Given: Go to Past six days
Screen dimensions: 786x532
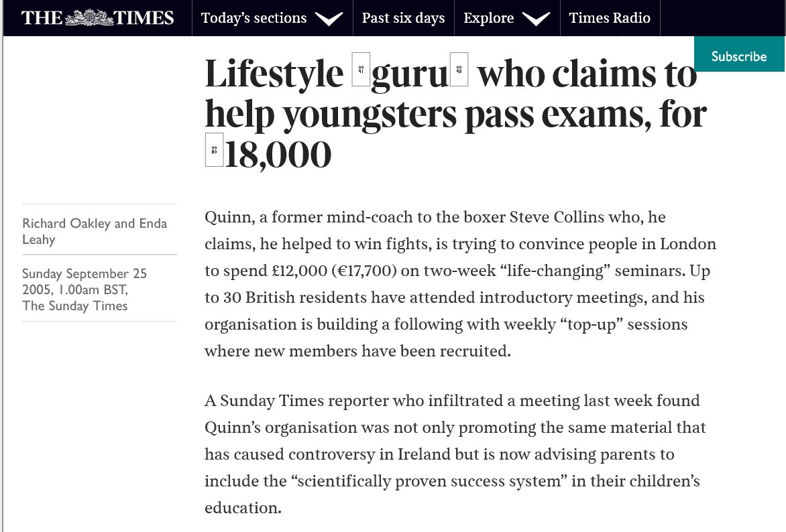Looking at the screenshot, I should point(403,18).
